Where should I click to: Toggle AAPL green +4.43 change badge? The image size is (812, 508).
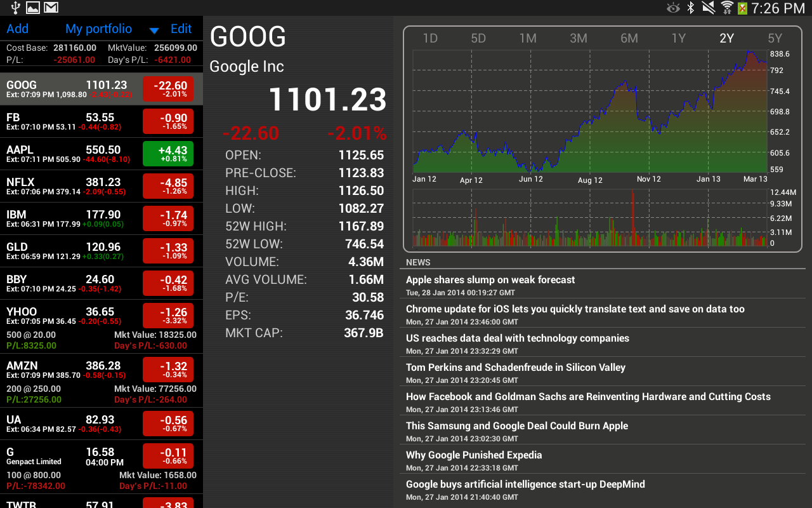[168, 154]
